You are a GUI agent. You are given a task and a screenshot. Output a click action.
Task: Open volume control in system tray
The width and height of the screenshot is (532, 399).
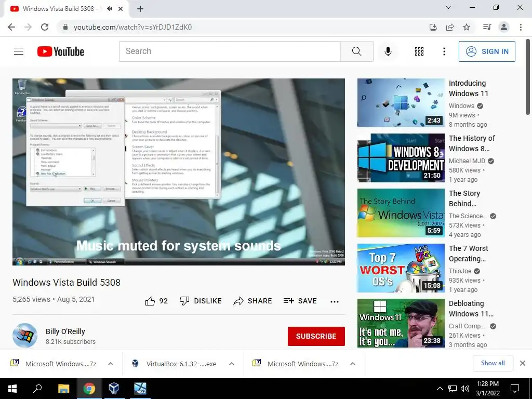(465, 389)
